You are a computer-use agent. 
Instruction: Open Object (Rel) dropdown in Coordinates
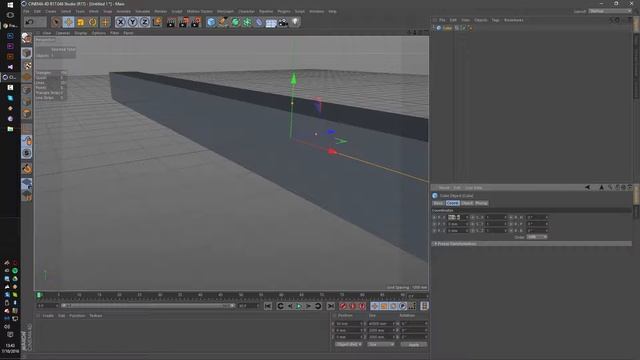[348, 344]
